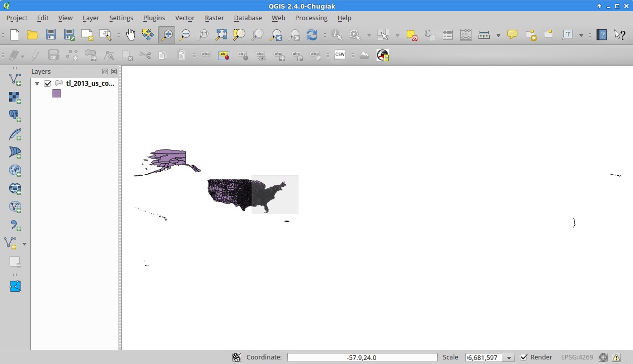This screenshot has width=633, height=364.
Task: Toggle the mouse extents display icon
Action: pyautogui.click(x=236, y=357)
